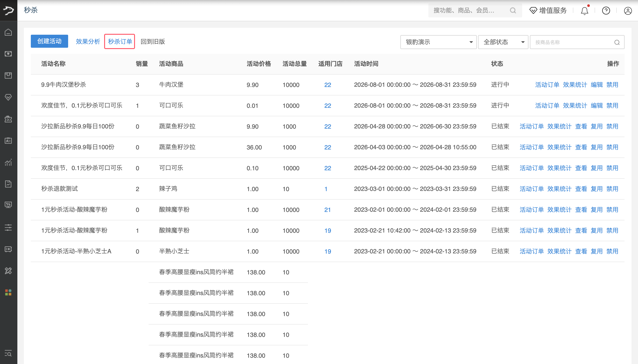The width and height of the screenshot is (638, 364).
Task: Open the ID badge sidebar icon
Action: tap(8, 141)
